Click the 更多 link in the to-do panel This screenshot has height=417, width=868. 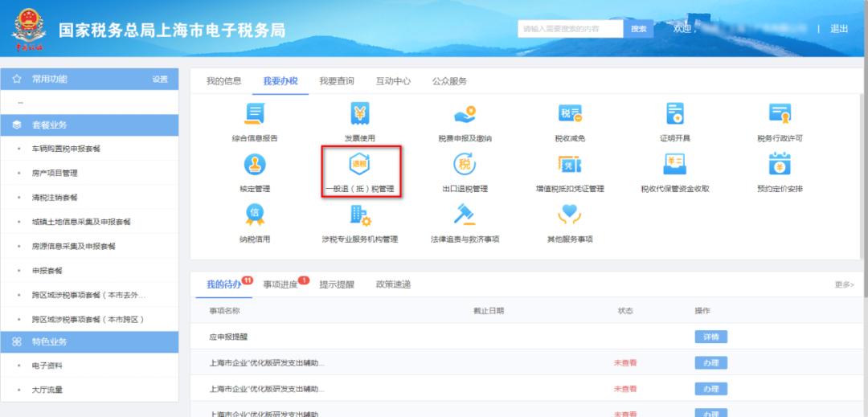pos(844,285)
